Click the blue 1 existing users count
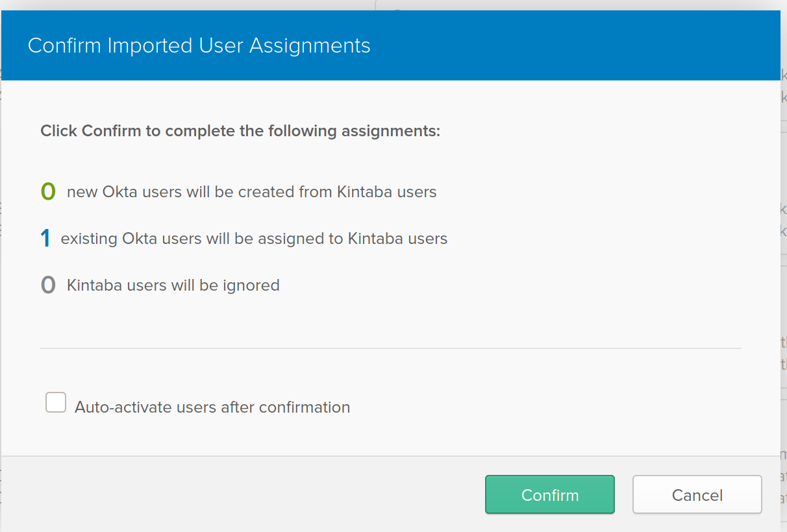787x532 pixels. 45,239
